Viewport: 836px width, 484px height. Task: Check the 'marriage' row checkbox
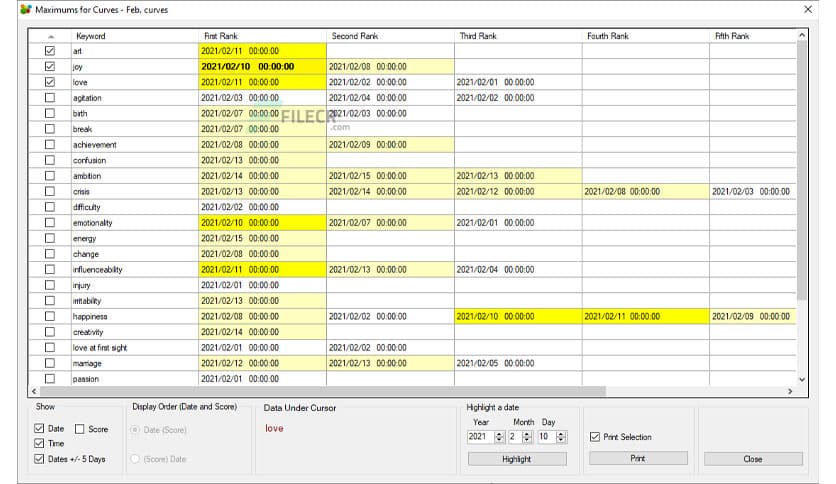click(x=50, y=363)
